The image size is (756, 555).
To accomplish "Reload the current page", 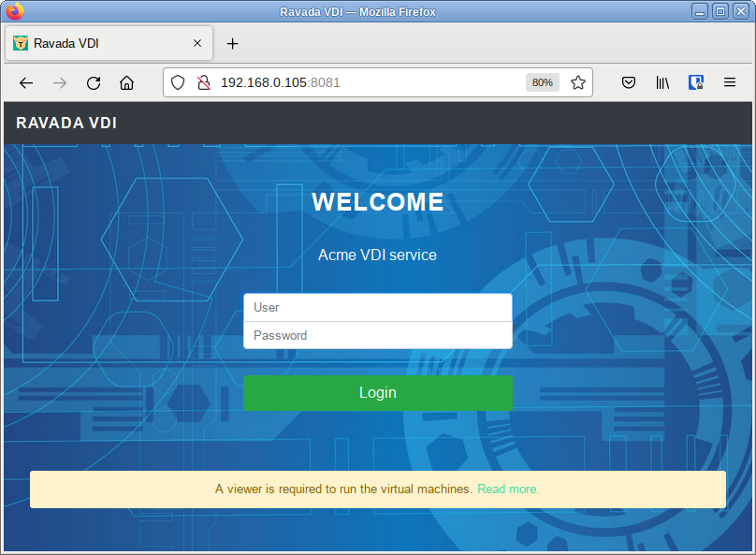I will pos(94,83).
